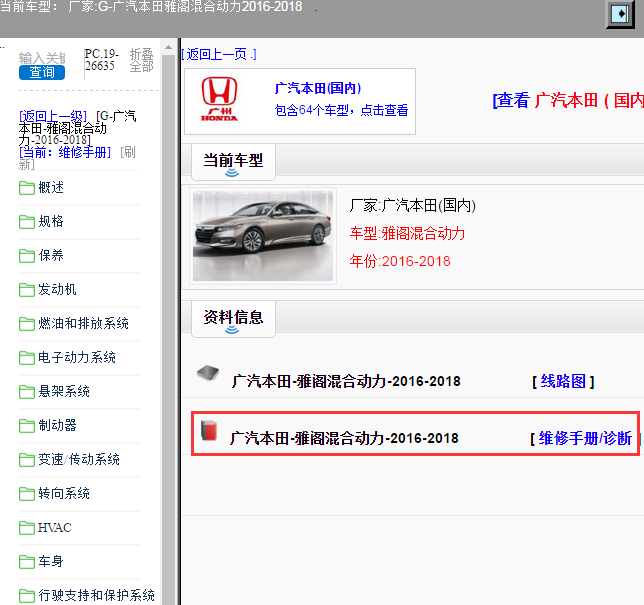
Task: Expand the 行驶支持和保护系统 tree item
Action: coord(97,595)
